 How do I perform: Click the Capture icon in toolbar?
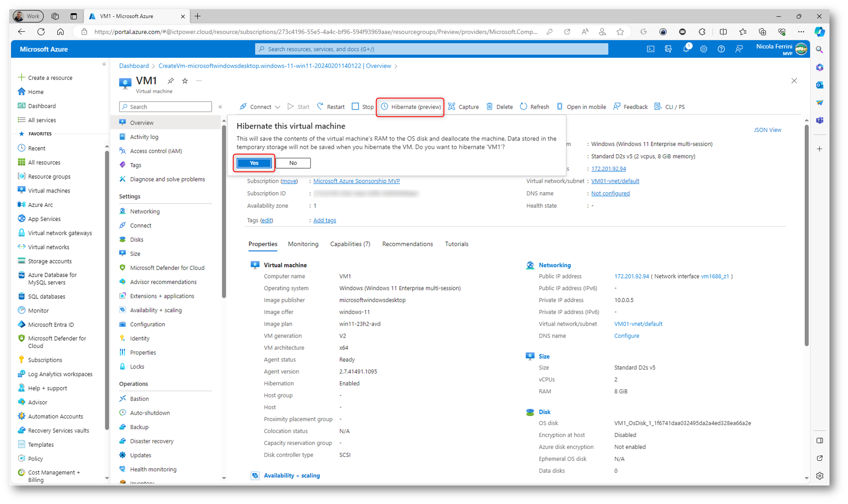click(x=452, y=107)
